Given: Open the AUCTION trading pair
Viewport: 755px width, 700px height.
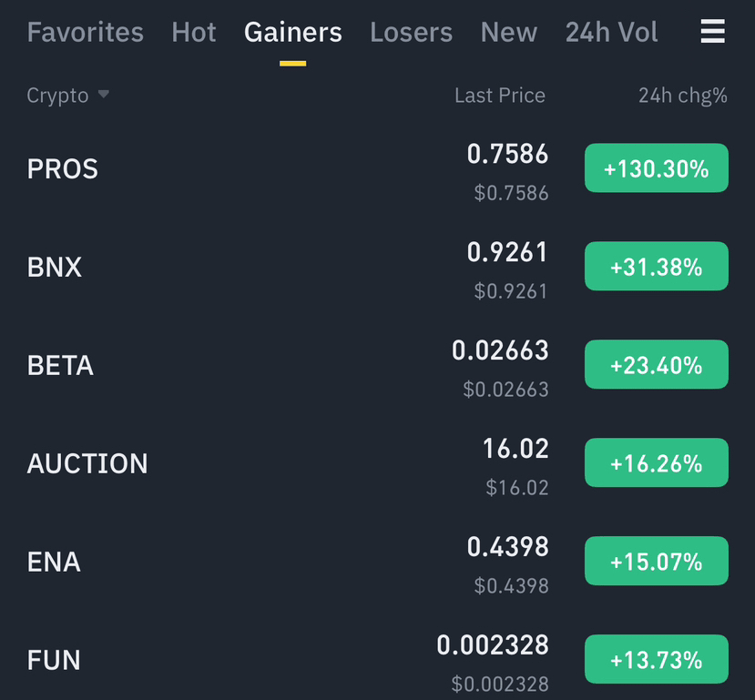Looking at the screenshot, I should pyautogui.click(x=87, y=464).
